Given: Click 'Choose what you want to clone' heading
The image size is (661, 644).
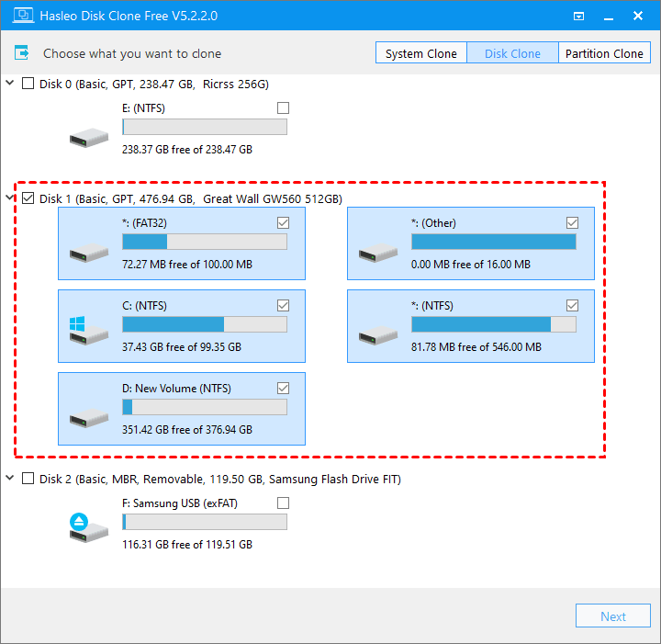Looking at the screenshot, I should pos(132,53).
